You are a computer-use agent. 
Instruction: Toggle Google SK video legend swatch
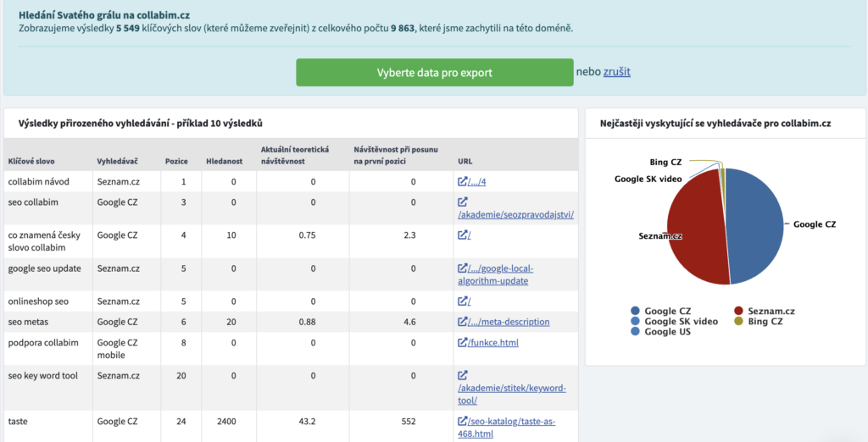tap(635, 322)
